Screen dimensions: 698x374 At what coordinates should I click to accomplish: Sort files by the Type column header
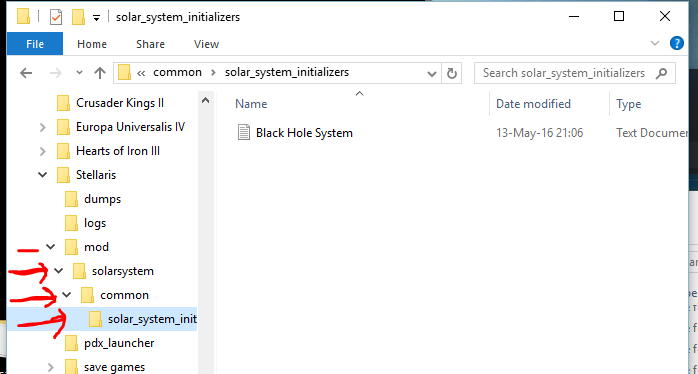(x=629, y=104)
